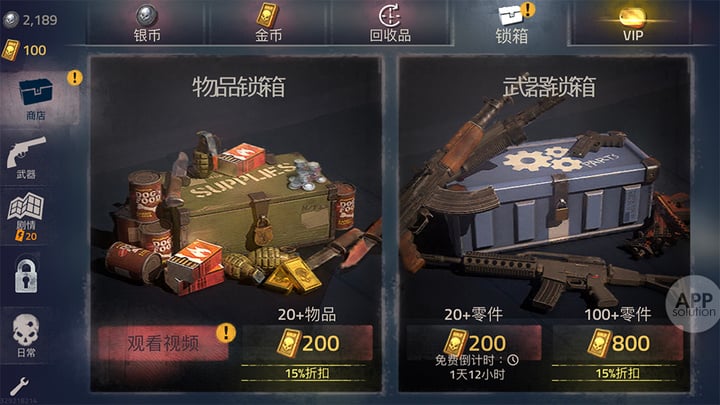Tap the alert badge on 观看视频
The width and height of the screenshot is (720, 405).
[x=226, y=332]
